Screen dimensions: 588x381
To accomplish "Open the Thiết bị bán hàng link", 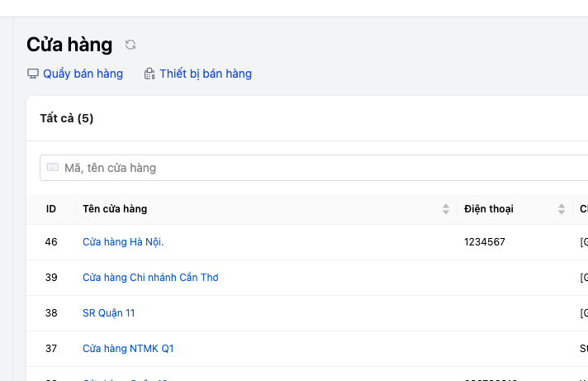I will pos(206,74).
